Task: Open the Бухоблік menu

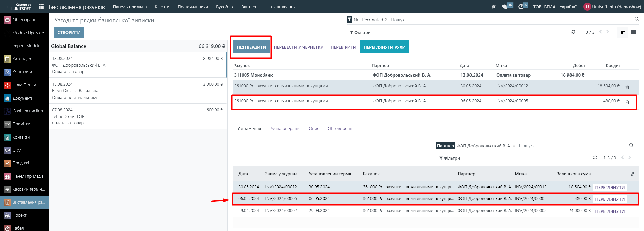Action: [x=225, y=7]
